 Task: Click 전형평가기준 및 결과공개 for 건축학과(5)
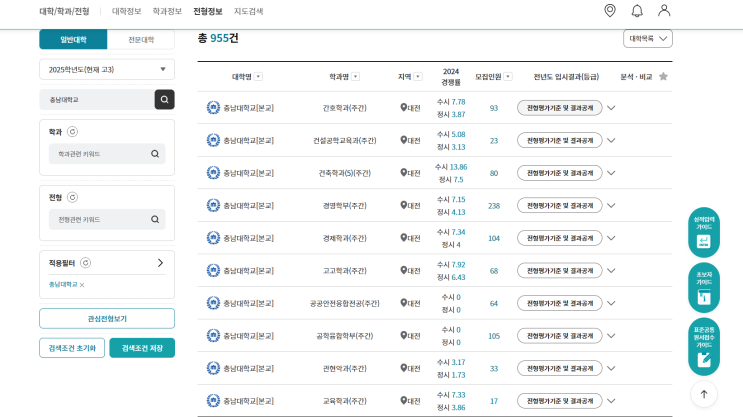click(560, 173)
